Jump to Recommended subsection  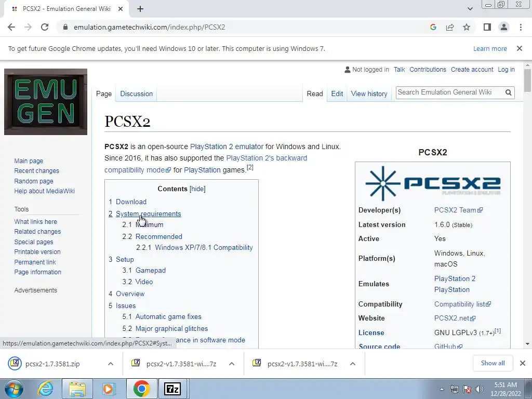click(159, 236)
